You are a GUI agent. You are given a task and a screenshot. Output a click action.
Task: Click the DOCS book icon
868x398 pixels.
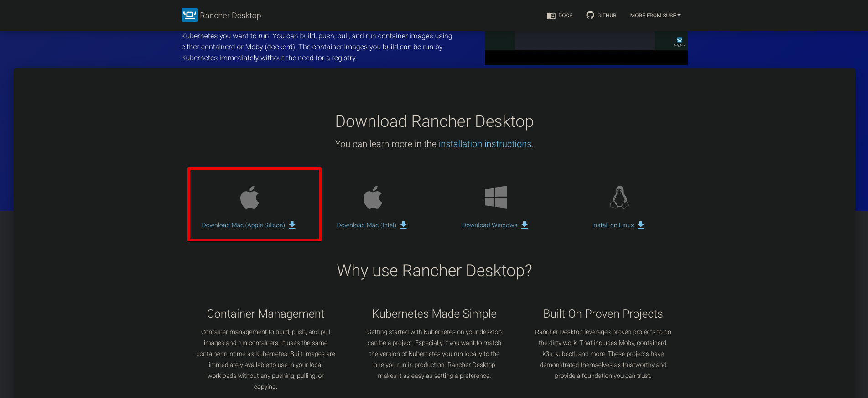(551, 16)
